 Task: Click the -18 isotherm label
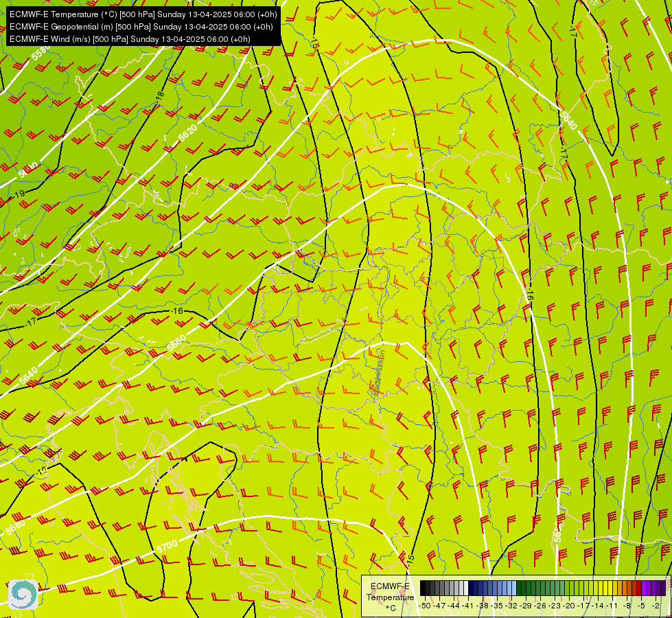(x=159, y=98)
